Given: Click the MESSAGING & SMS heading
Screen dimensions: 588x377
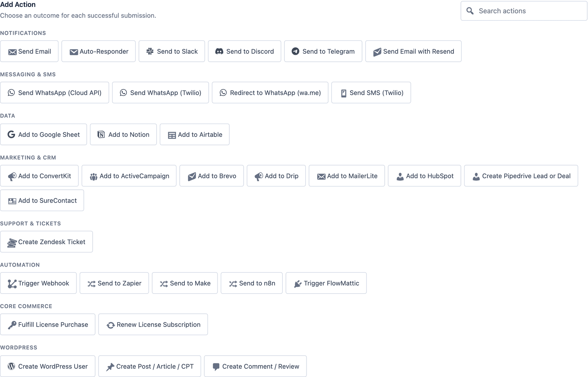Looking at the screenshot, I should (28, 74).
